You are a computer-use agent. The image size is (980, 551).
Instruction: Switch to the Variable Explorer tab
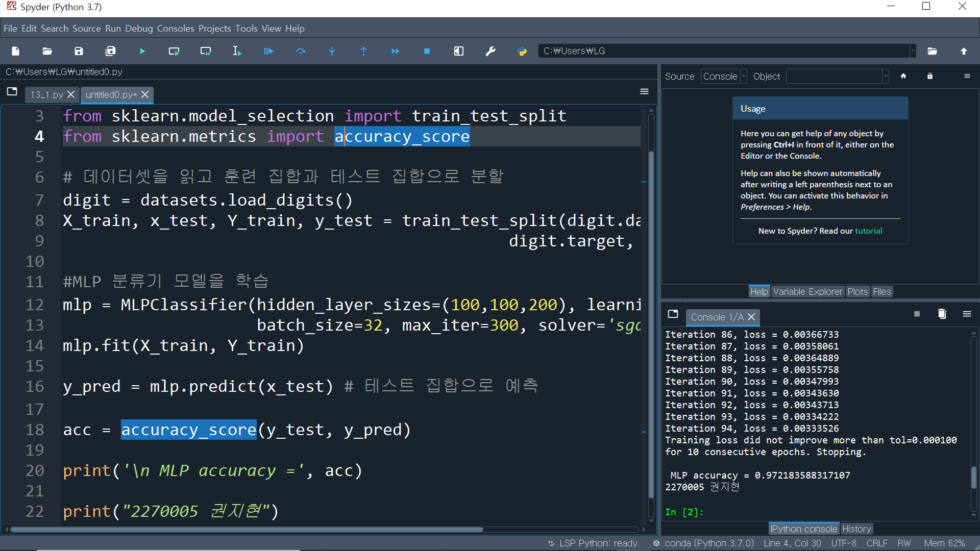click(807, 292)
